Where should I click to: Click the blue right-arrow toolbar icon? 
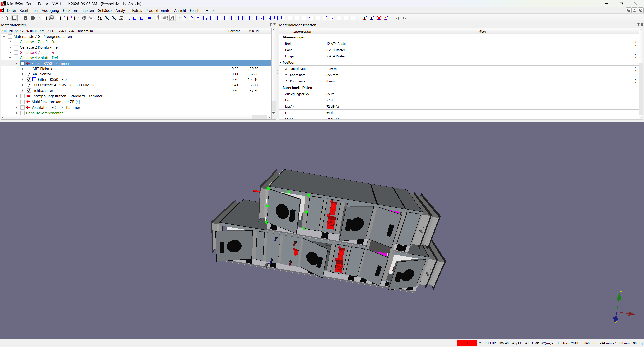pos(149,18)
